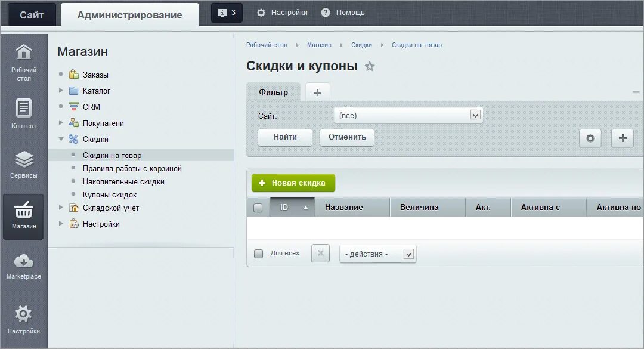The width and height of the screenshot is (644, 349).
Task: Click the Скидки percent icon
Action: 73,139
